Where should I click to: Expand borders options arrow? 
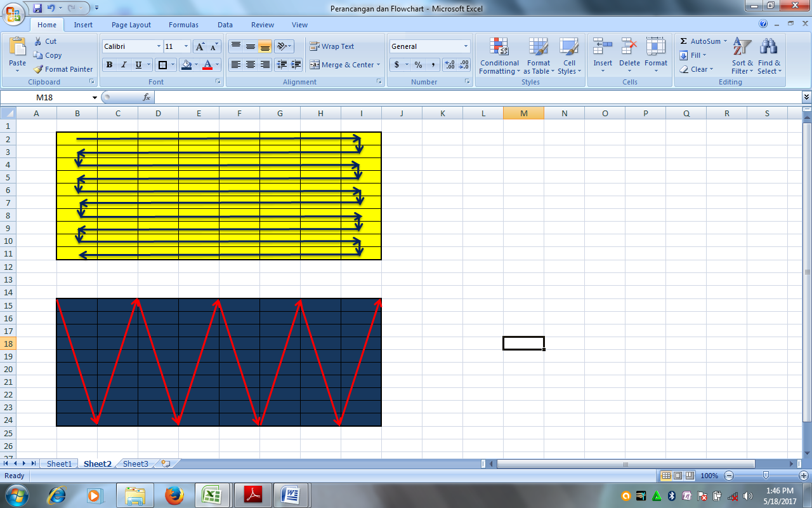(173, 65)
